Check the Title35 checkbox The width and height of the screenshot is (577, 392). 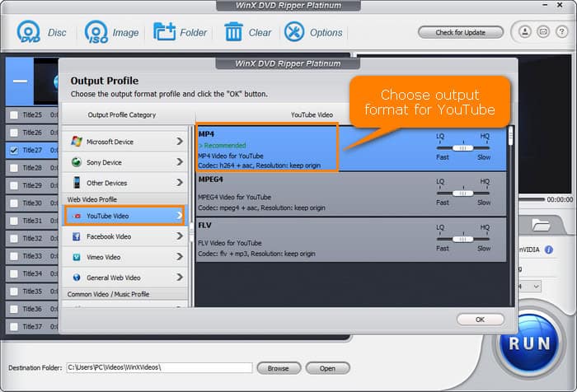(14, 292)
